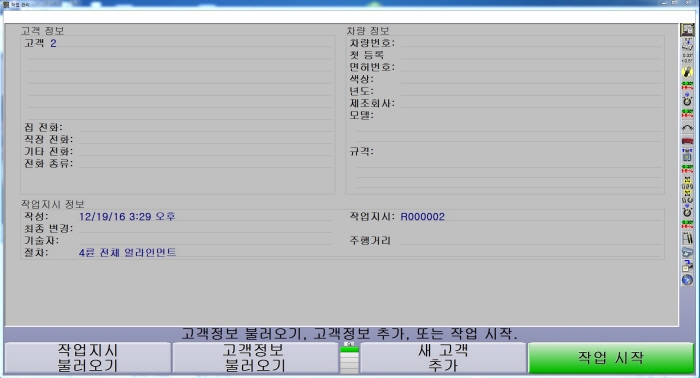Viewport: 700px width, 378px height.
Task: Select the vehicle lift rack icon
Action: (x=687, y=238)
